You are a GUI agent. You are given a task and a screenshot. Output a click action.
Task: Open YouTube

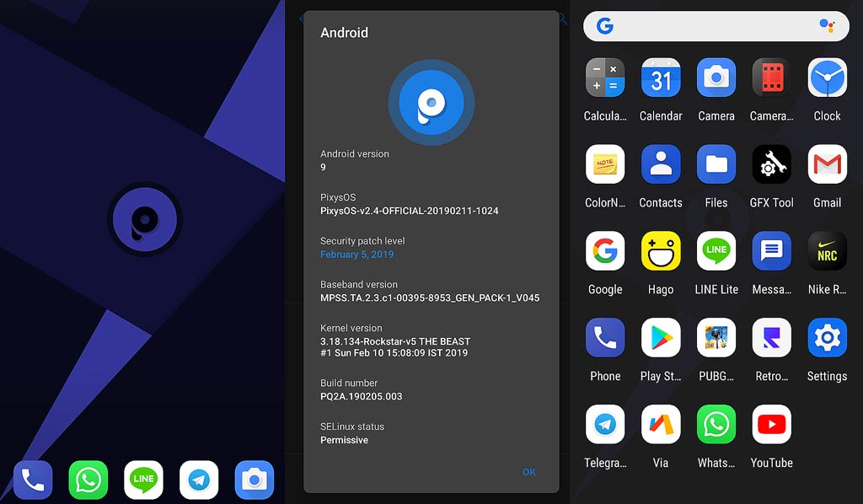pos(772,424)
